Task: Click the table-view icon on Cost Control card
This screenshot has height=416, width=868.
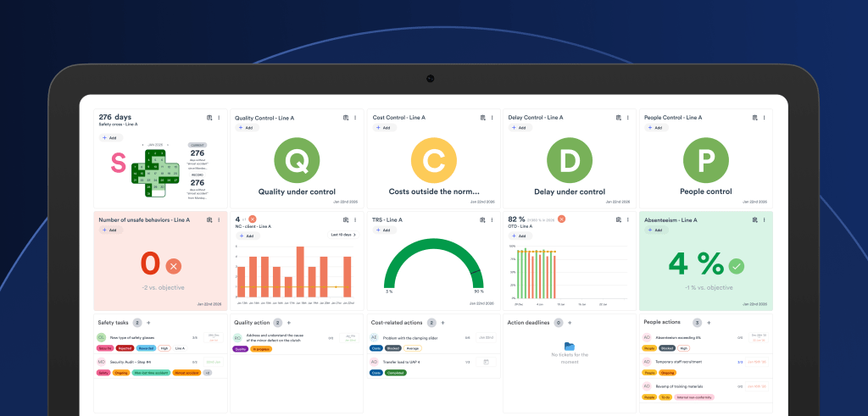Action: [483, 118]
